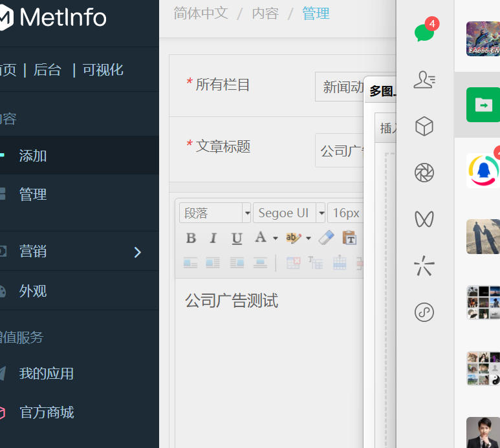The width and height of the screenshot is (500, 448).
Task: Open the WeChat favorites cube icon
Action: [x=424, y=126]
